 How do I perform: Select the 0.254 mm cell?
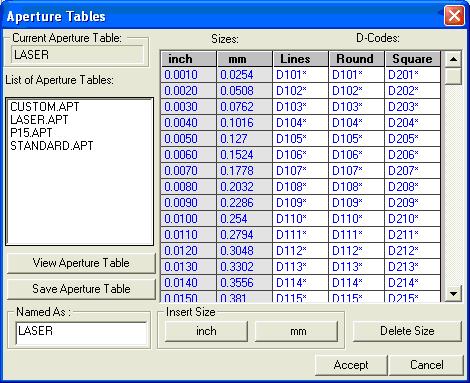[245, 219]
